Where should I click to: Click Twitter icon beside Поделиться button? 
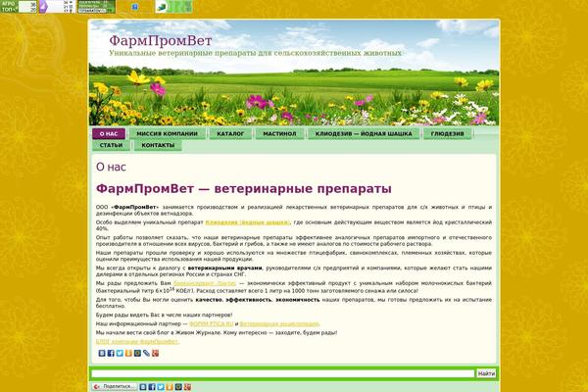pos(161,387)
